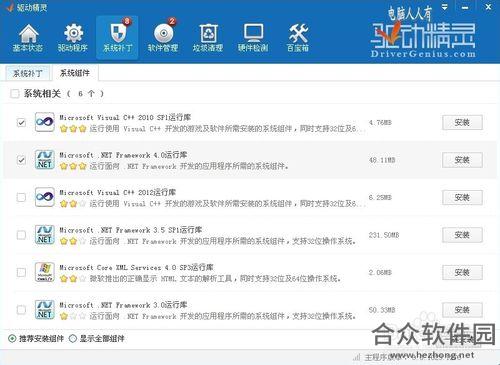Check .NET Framework 3.5 SP1 checkbox
The image size is (500, 365).
pyautogui.click(x=21, y=235)
